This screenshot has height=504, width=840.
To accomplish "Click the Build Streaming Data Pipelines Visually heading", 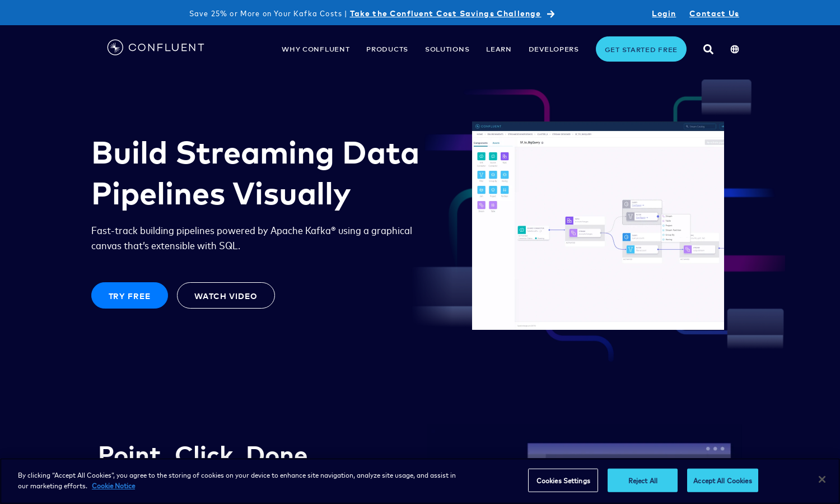I will point(255,174).
